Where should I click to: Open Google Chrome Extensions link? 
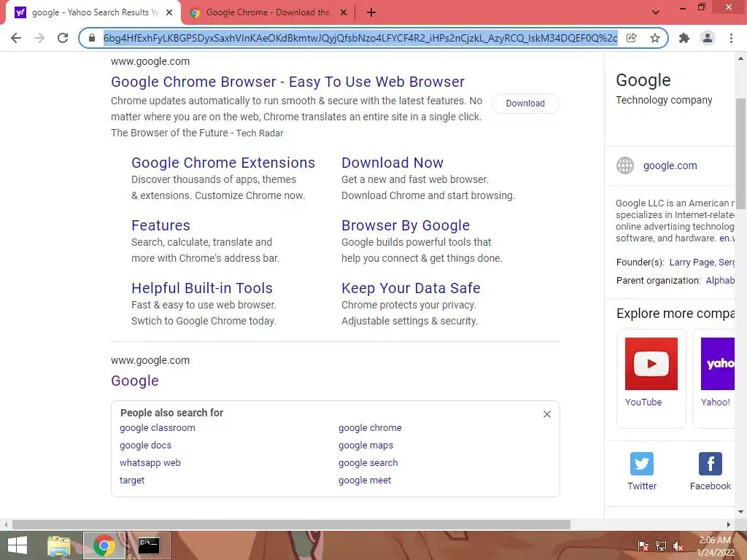pos(223,163)
